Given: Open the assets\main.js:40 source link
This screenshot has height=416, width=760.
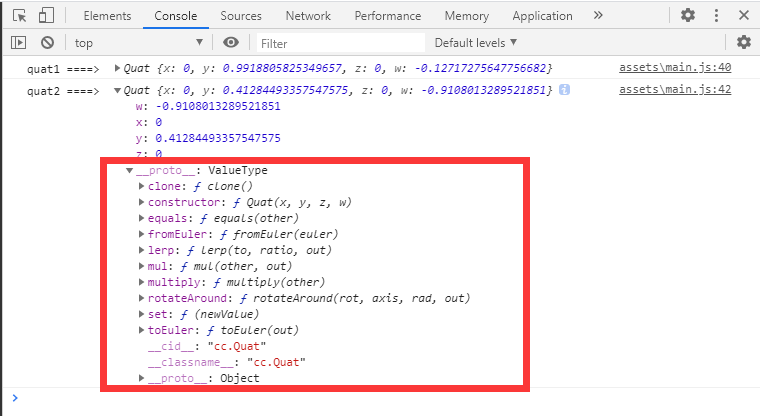Looking at the screenshot, I should tap(675, 67).
